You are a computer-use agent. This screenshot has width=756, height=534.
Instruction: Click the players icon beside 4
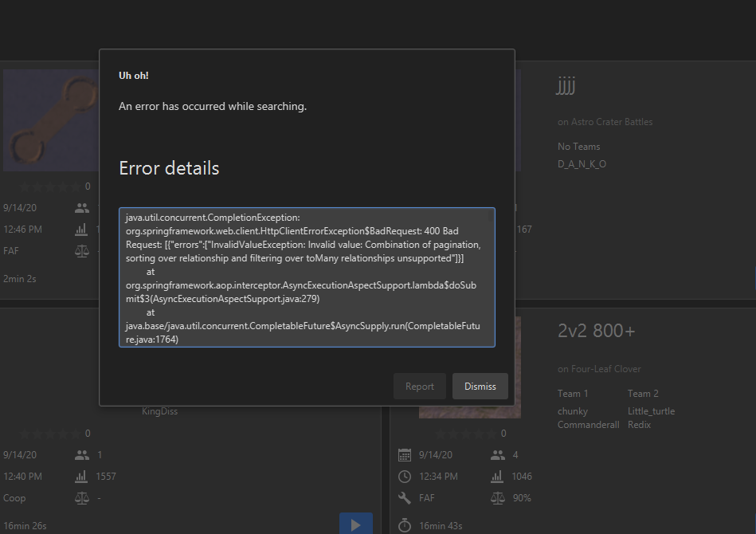[498, 455]
